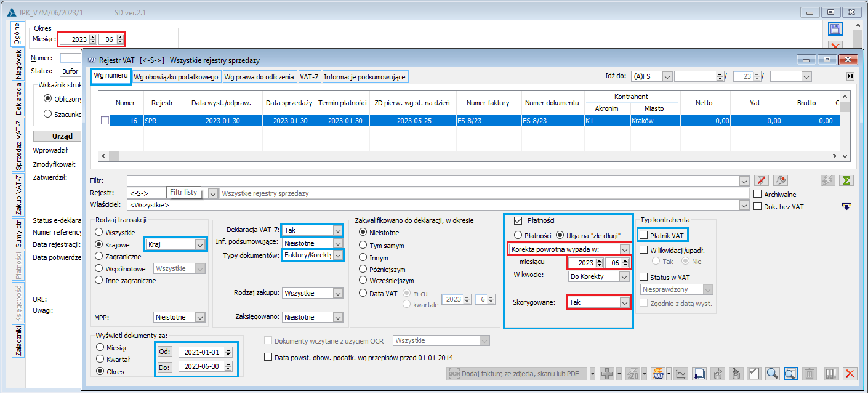Click the double arrow icon next to Idź do
Viewport: 868px width, 394px height.
pos(851,76)
